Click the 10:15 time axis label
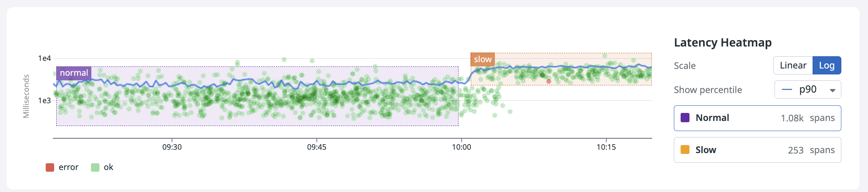This screenshot has height=192, width=868. pos(606,147)
